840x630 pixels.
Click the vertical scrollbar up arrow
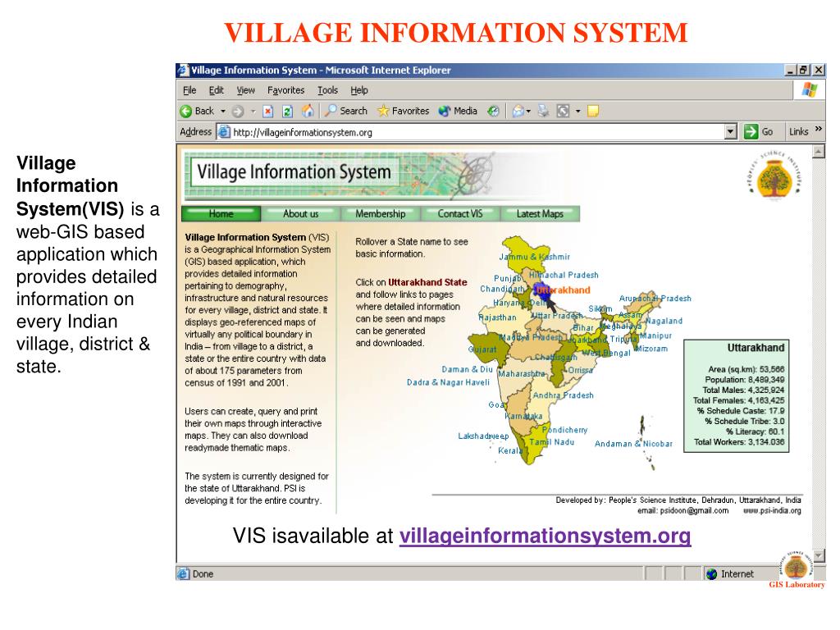[x=818, y=152]
